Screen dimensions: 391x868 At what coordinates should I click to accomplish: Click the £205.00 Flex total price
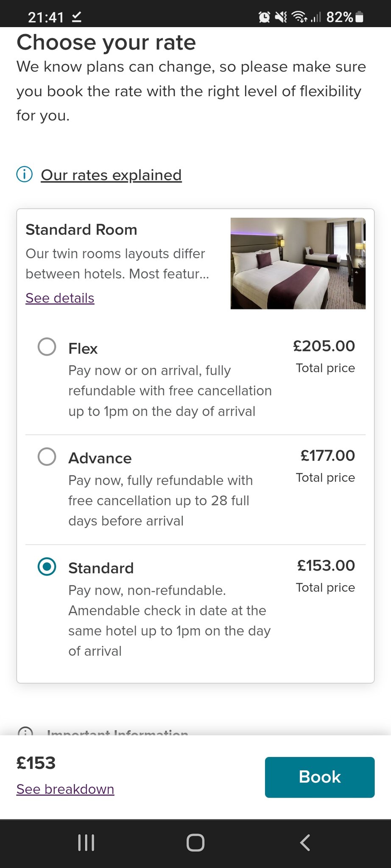tap(324, 346)
